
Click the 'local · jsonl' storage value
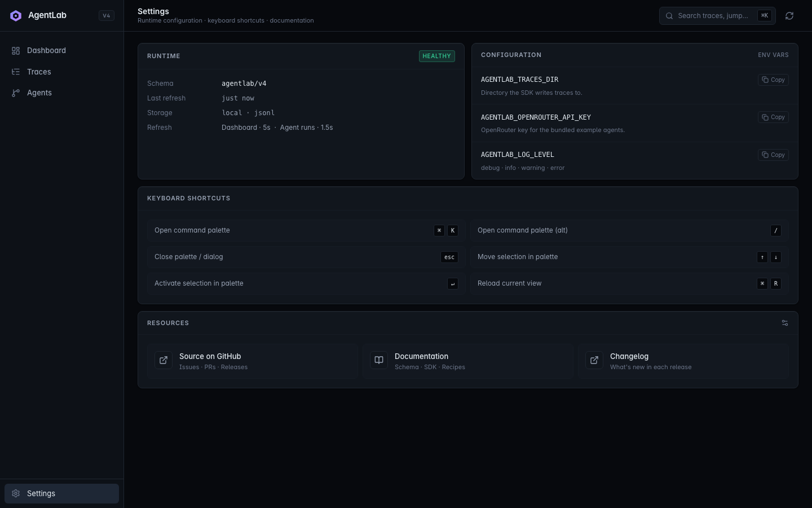click(x=248, y=113)
